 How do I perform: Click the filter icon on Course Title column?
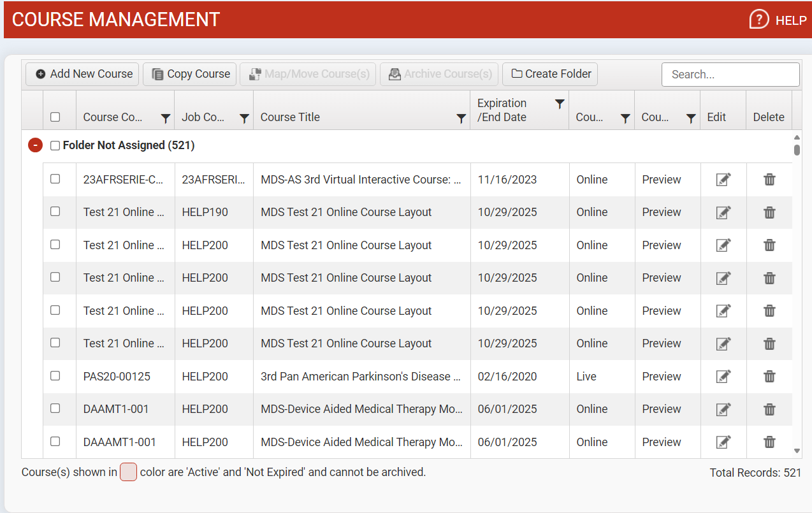(x=461, y=118)
